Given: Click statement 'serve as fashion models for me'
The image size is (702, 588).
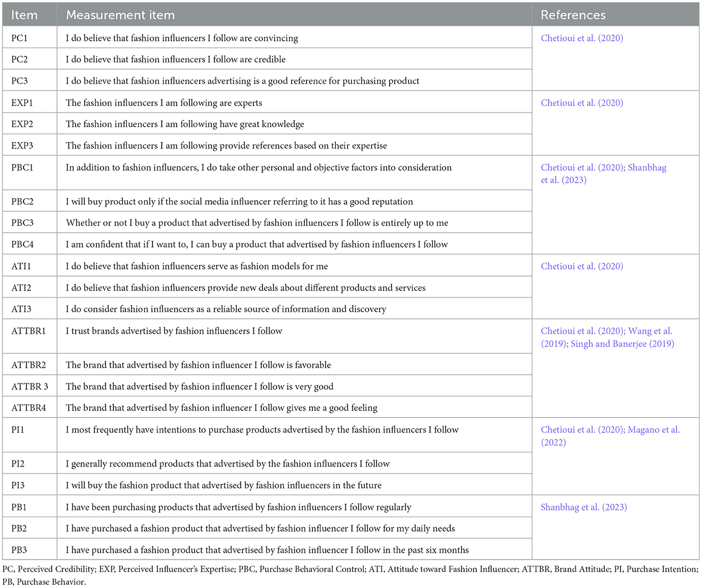Looking at the screenshot, I should click(x=197, y=266).
